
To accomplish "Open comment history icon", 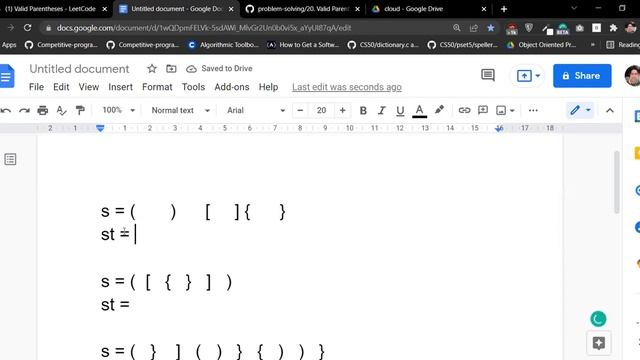I will [488, 75].
